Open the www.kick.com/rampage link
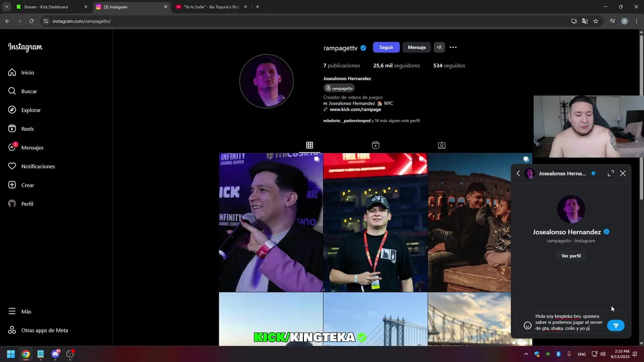 (x=355, y=109)
